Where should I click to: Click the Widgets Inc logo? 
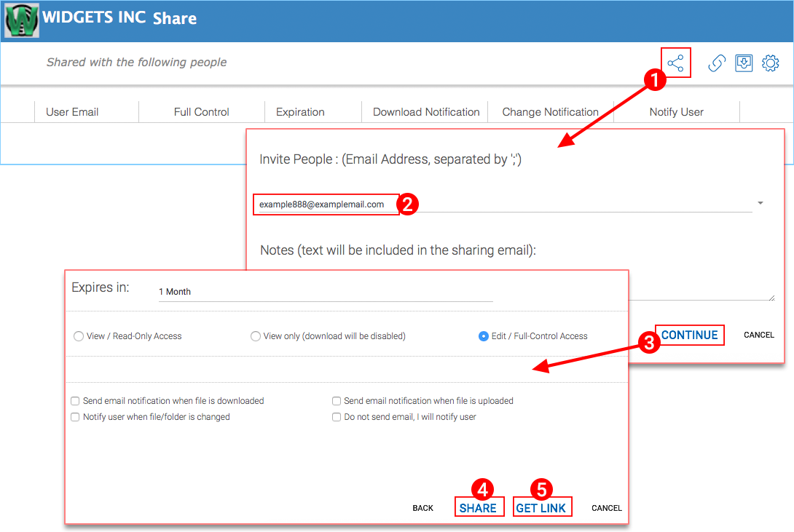(x=22, y=20)
